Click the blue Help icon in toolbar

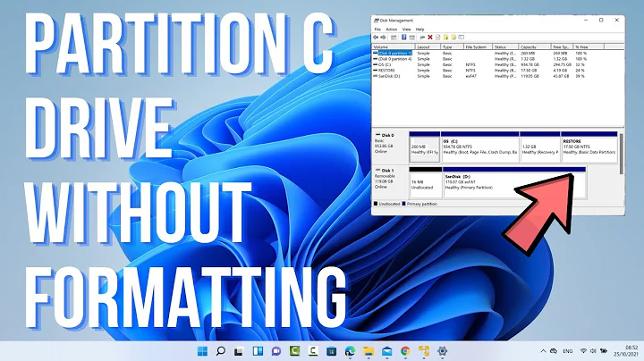tap(404, 38)
